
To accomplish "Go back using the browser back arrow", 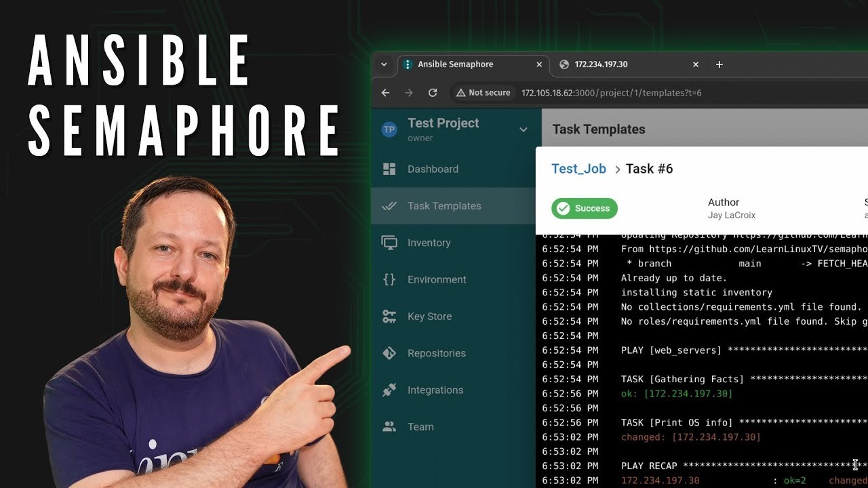I will pos(386,93).
